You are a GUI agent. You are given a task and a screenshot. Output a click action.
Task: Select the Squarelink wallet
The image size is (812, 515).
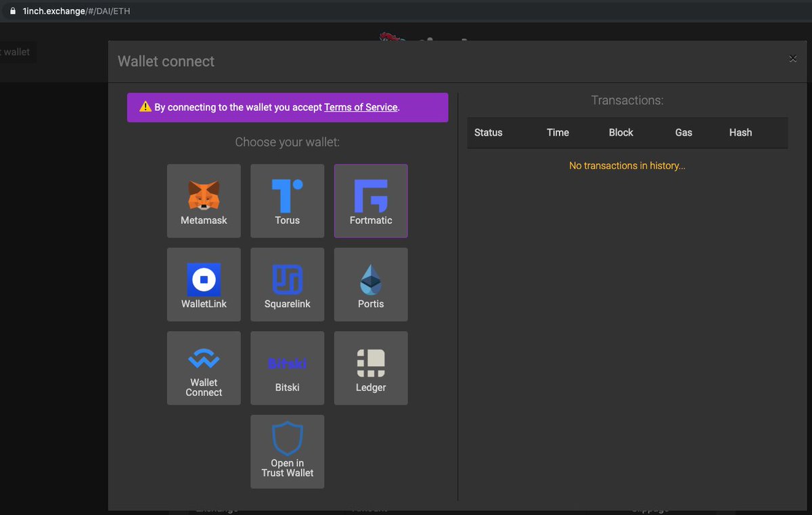pos(288,284)
